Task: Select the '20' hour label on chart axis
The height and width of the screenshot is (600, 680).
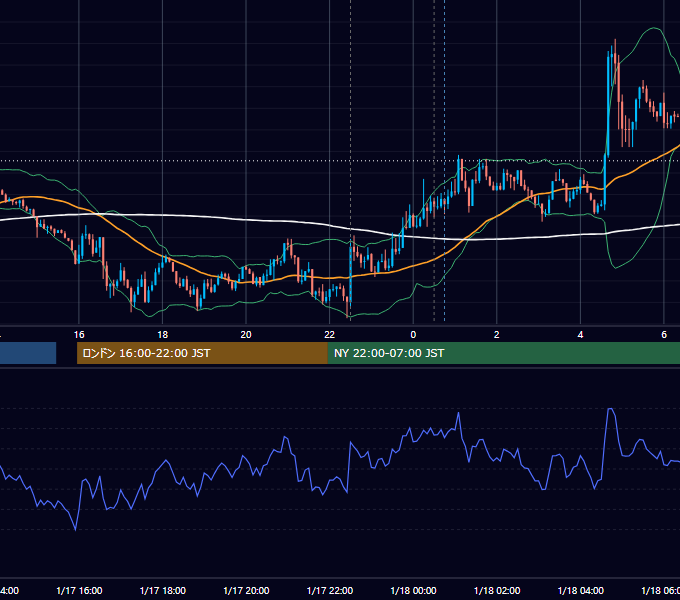Action: (x=246, y=335)
